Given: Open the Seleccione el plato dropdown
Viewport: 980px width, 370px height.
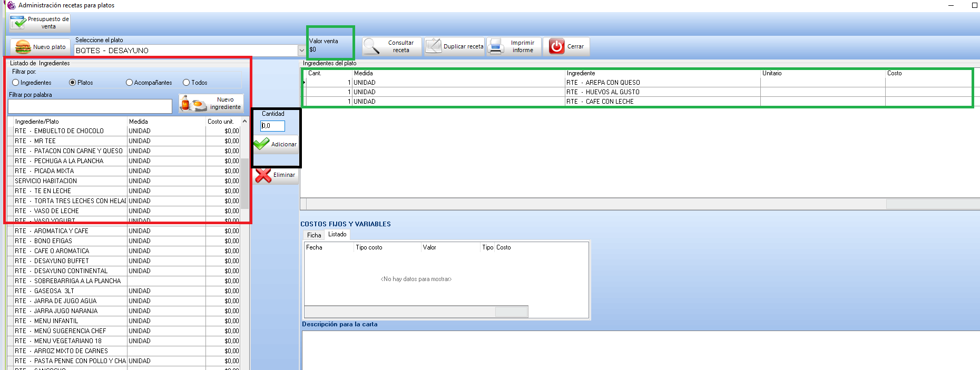Looking at the screenshot, I should (x=301, y=51).
